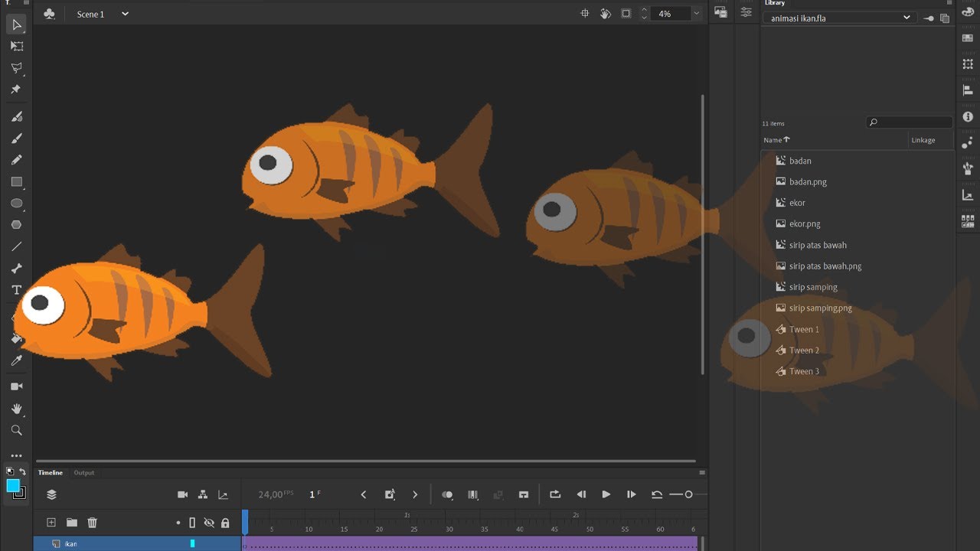This screenshot has width=980, height=551.
Task: Swap stroke and fill colors
Action: click(22, 471)
